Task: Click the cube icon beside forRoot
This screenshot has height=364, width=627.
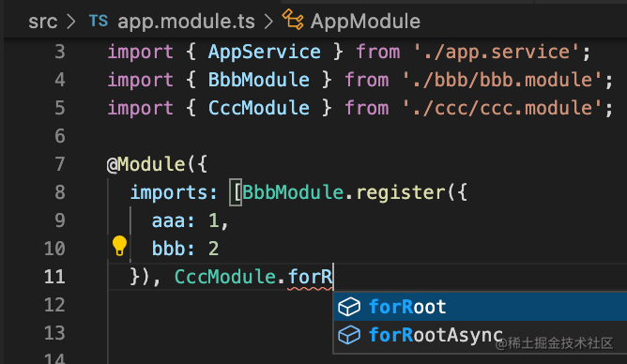Action: pyautogui.click(x=348, y=307)
